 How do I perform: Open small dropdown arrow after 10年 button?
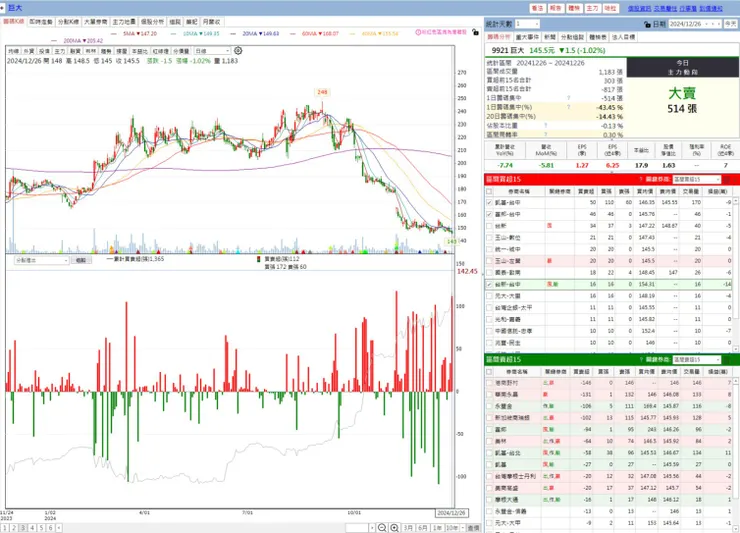point(463,528)
